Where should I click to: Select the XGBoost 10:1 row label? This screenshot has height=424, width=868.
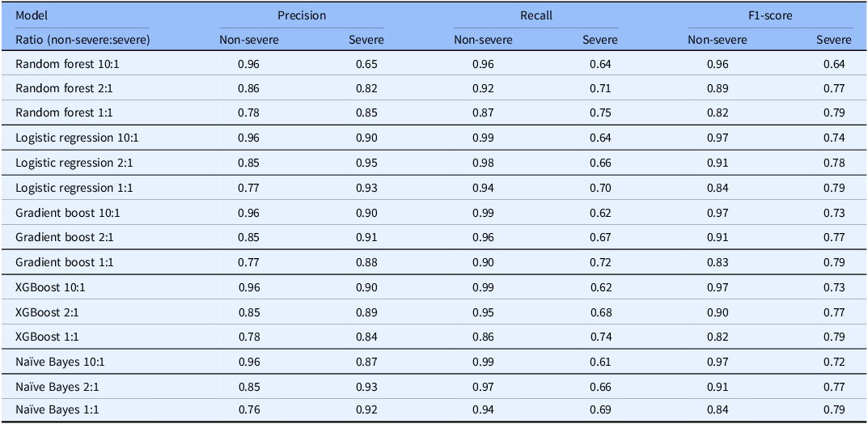click(x=49, y=286)
